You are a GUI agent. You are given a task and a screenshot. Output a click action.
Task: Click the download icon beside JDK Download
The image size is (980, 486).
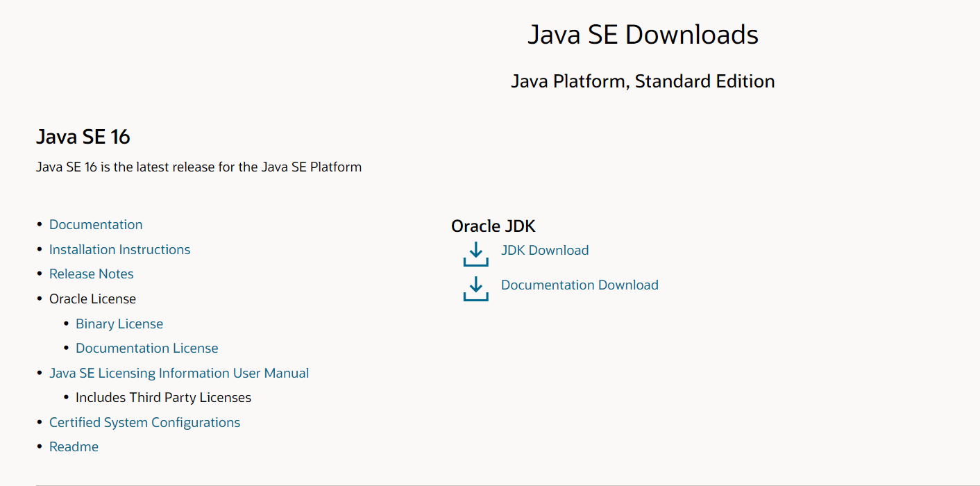pyautogui.click(x=475, y=254)
